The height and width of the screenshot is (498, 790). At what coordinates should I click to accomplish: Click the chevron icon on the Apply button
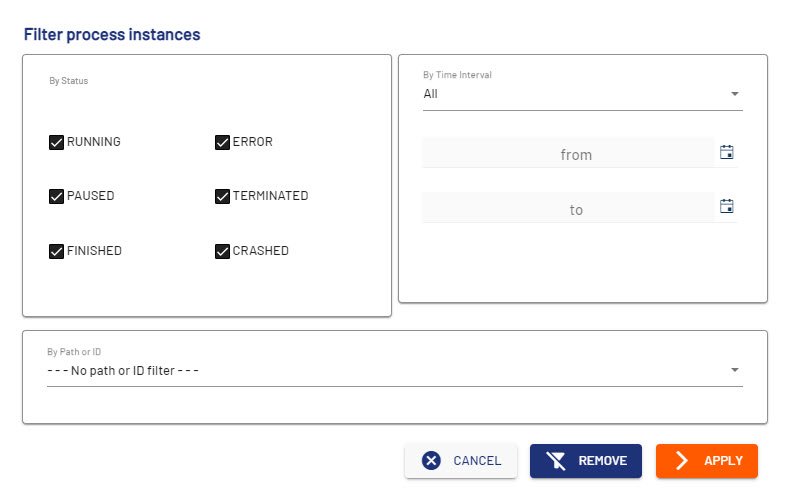682,461
